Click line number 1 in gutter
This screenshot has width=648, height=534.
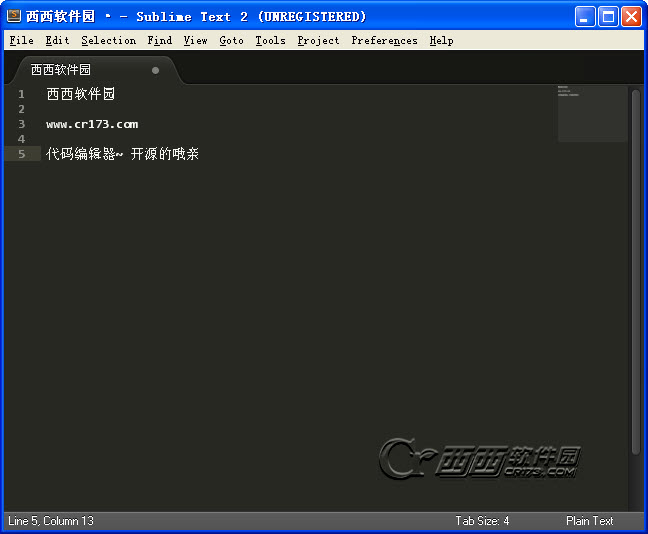click(x=21, y=94)
